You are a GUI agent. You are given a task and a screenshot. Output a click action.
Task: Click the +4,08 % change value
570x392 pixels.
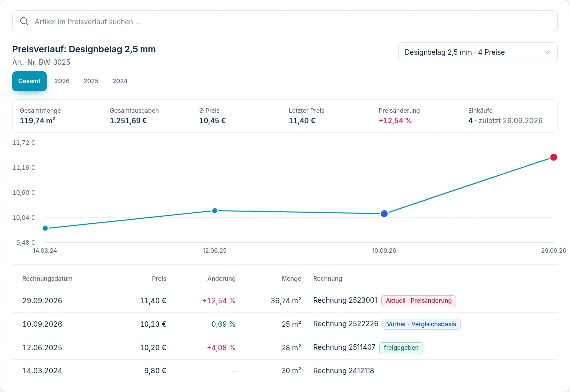221,347
